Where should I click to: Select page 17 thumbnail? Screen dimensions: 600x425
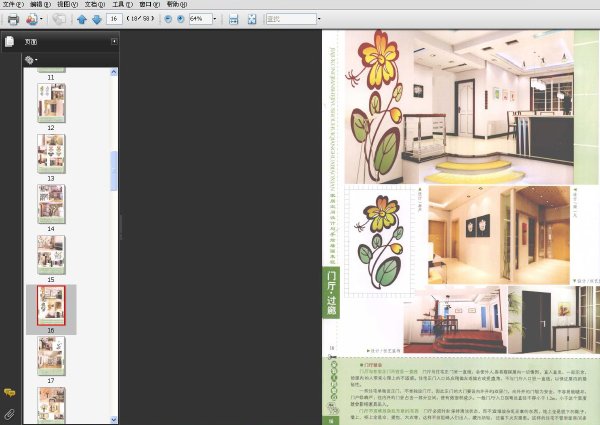51,356
